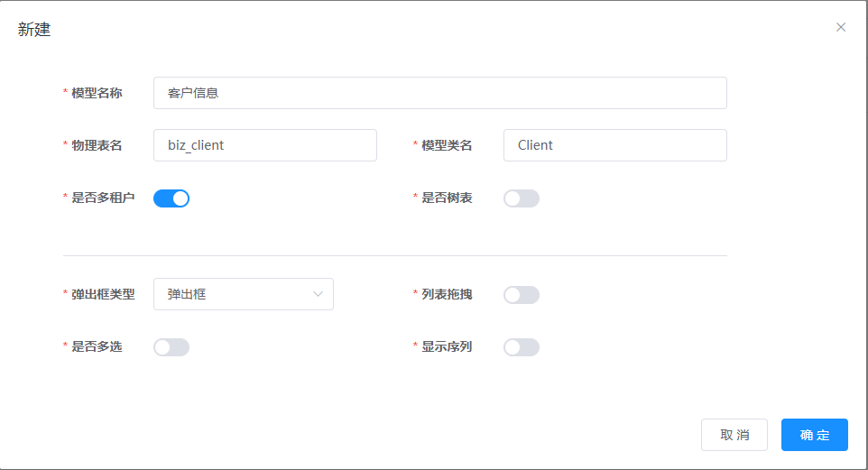
Task: Enable the 是否多选 switch
Action: (171, 347)
